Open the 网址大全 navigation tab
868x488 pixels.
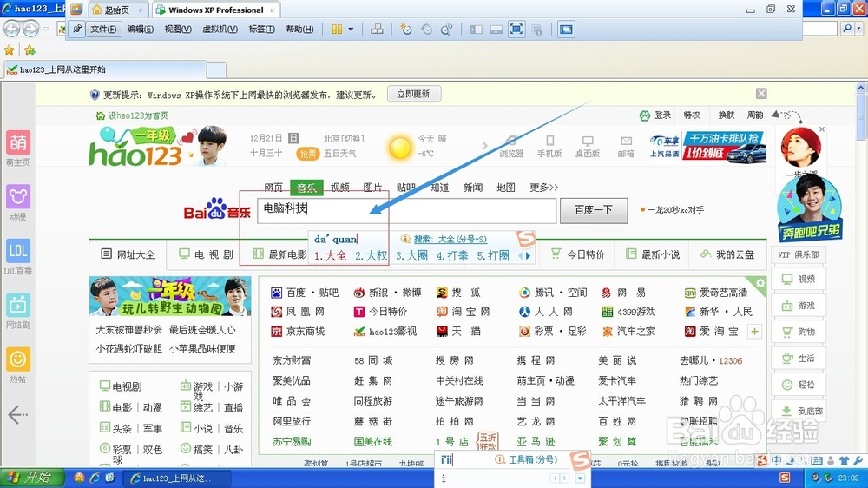click(128, 254)
